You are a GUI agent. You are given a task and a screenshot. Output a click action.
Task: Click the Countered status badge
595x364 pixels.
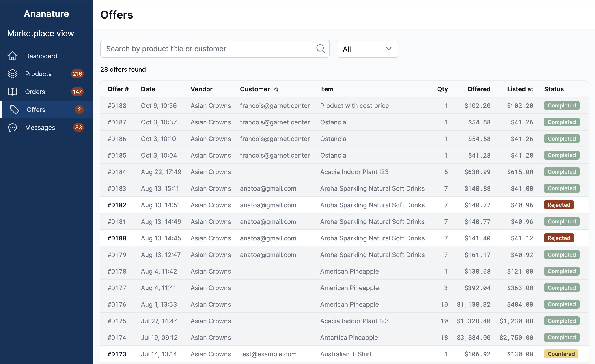pos(561,354)
